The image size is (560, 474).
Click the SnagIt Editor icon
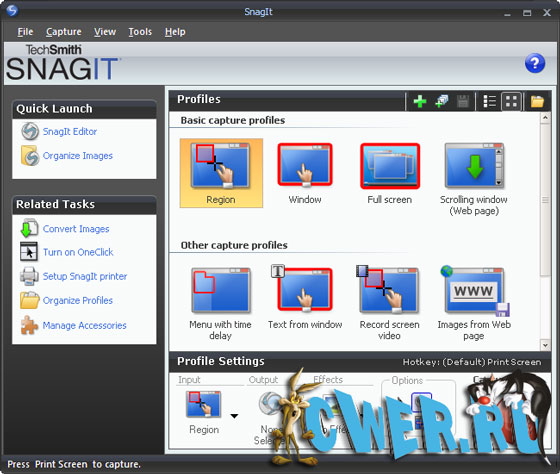[30, 131]
